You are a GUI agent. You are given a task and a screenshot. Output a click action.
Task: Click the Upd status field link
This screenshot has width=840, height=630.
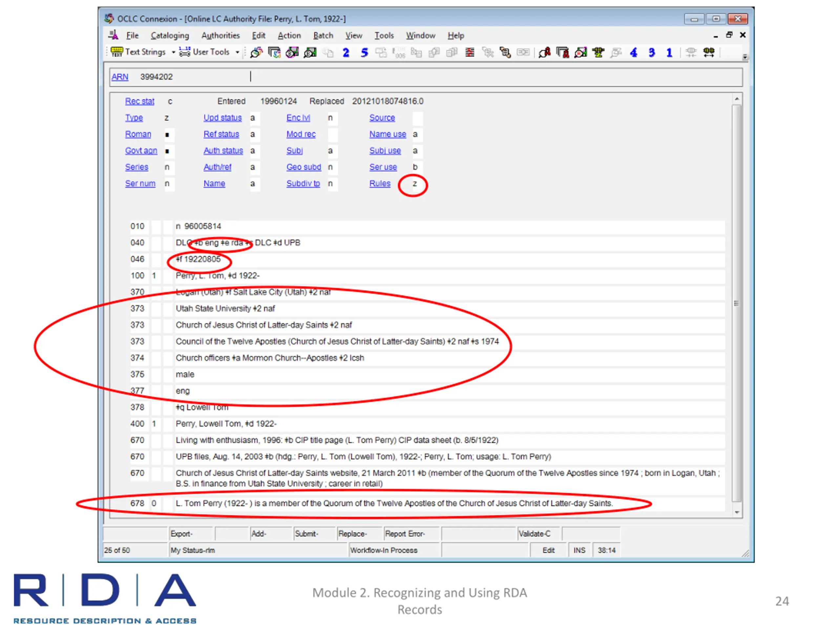click(222, 118)
